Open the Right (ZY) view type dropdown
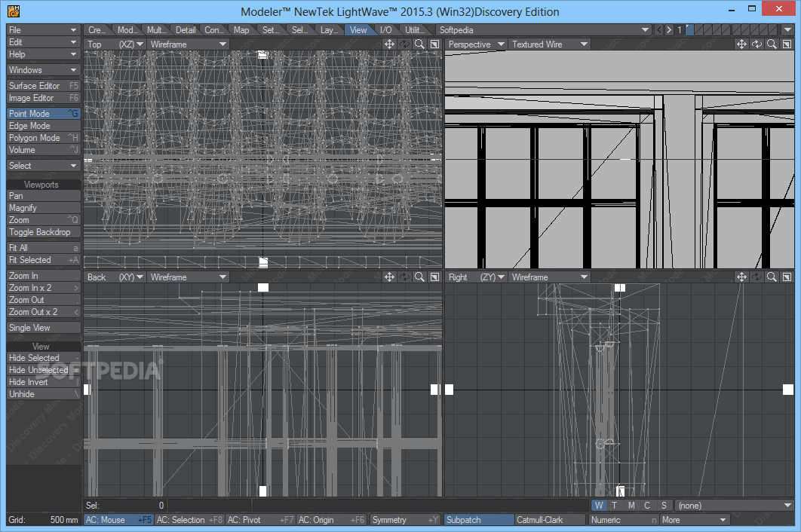This screenshot has width=801, height=532. pos(476,277)
